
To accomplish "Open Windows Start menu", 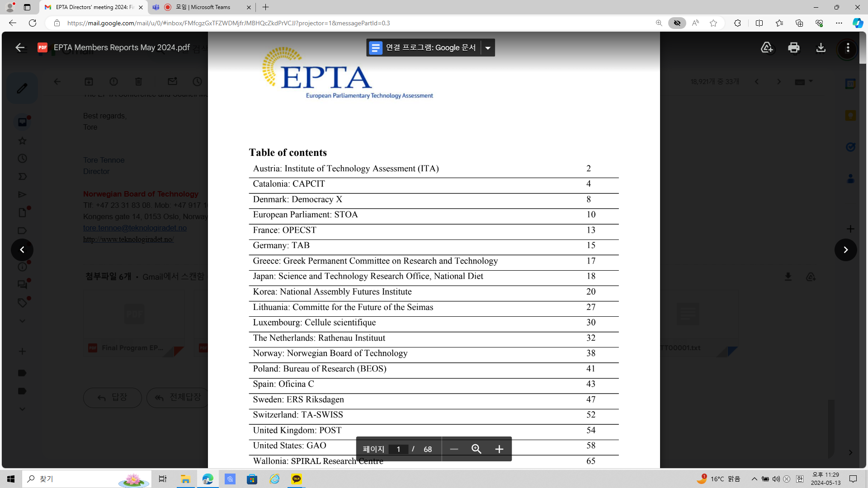I will (x=11, y=479).
